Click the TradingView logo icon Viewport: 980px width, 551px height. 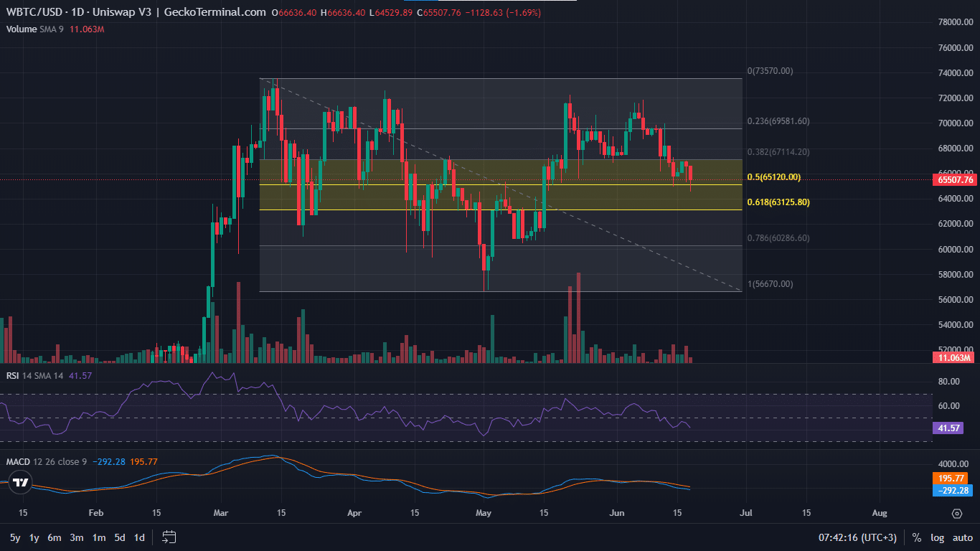click(21, 482)
